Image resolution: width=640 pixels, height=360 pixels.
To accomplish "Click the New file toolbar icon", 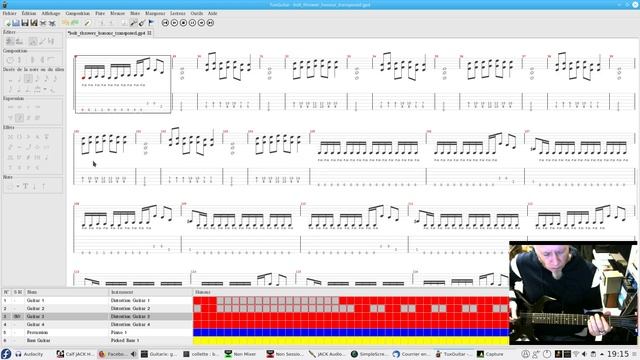I will [x=7, y=23].
